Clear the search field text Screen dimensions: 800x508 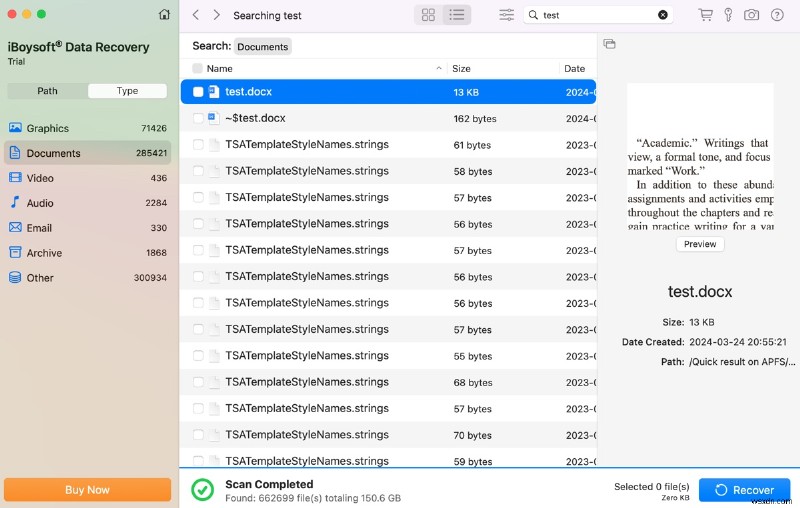pos(663,15)
